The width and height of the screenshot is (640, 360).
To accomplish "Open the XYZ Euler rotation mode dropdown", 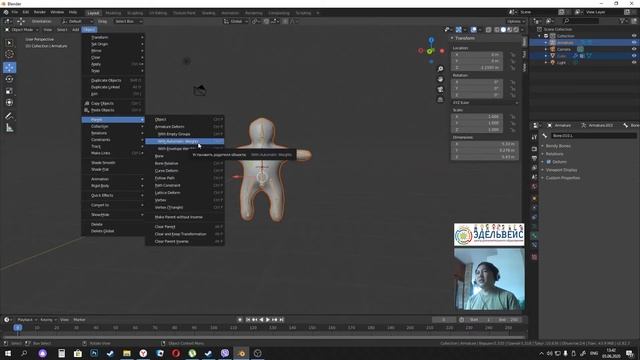I will 485,103.
